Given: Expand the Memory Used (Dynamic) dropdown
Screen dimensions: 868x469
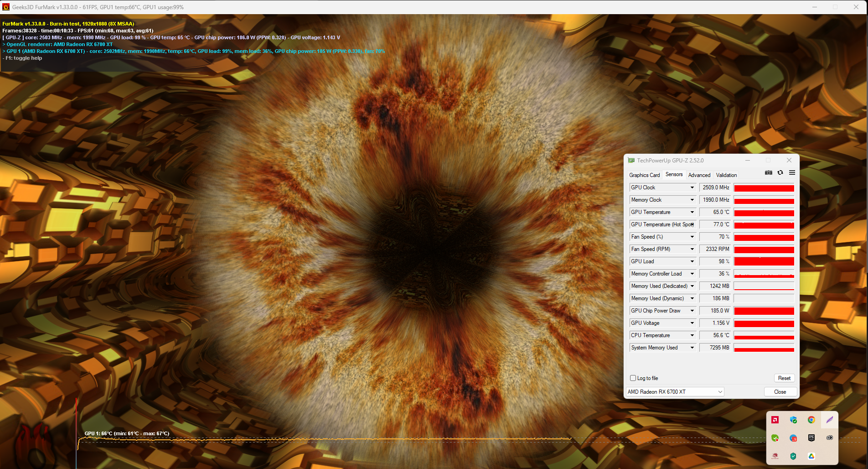Looking at the screenshot, I should coord(692,298).
